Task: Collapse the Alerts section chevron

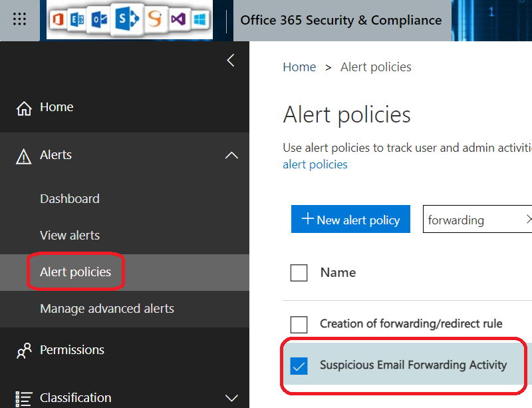Action: coord(231,155)
